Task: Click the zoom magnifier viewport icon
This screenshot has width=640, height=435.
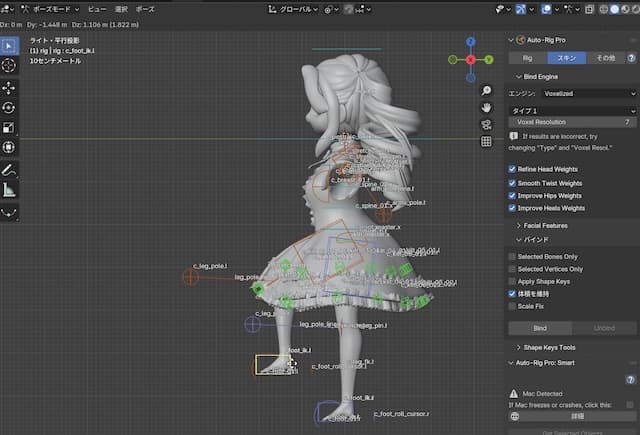Action: 486,88
